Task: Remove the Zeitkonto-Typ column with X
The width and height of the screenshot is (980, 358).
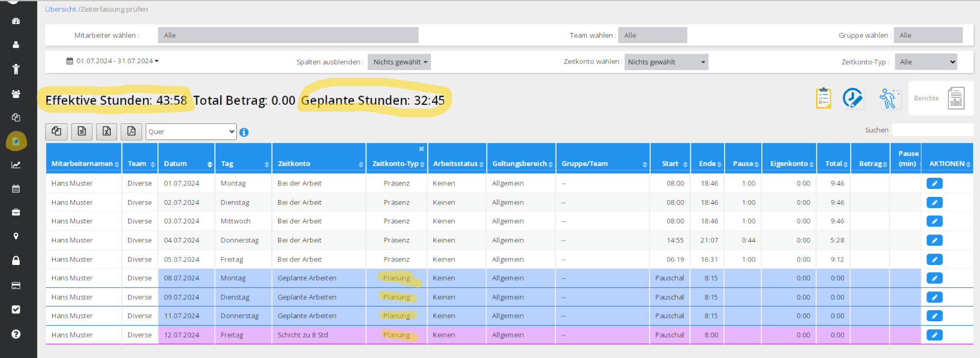Action: pos(421,149)
